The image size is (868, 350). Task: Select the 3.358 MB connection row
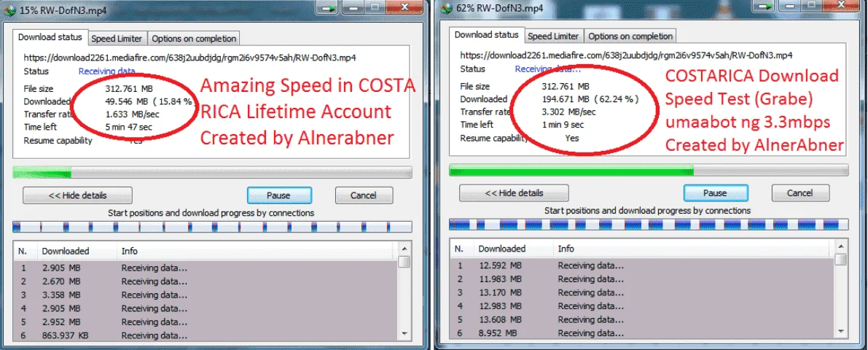(x=206, y=295)
